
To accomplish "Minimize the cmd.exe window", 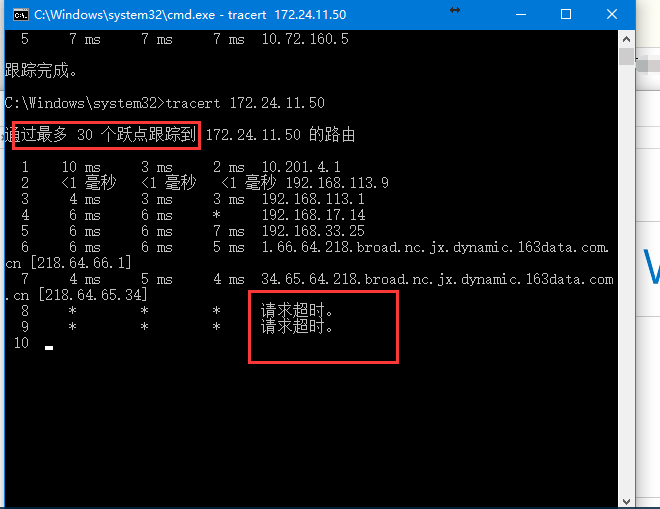I will point(521,15).
